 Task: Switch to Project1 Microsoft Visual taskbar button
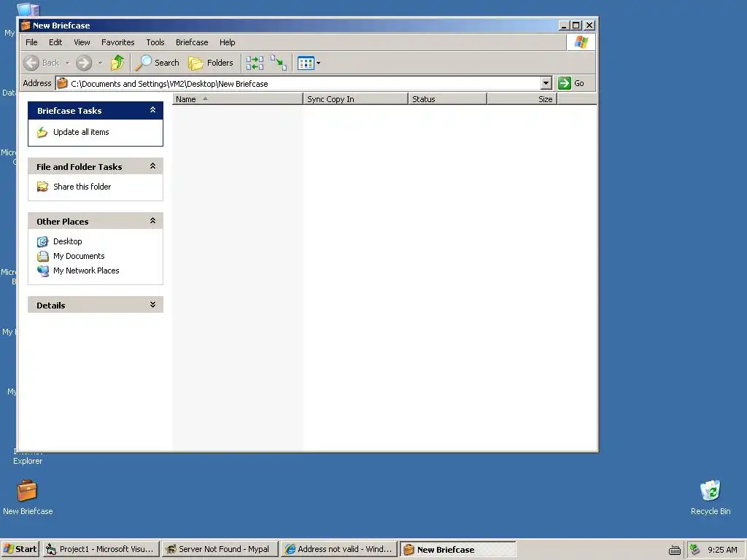pyautogui.click(x=101, y=549)
